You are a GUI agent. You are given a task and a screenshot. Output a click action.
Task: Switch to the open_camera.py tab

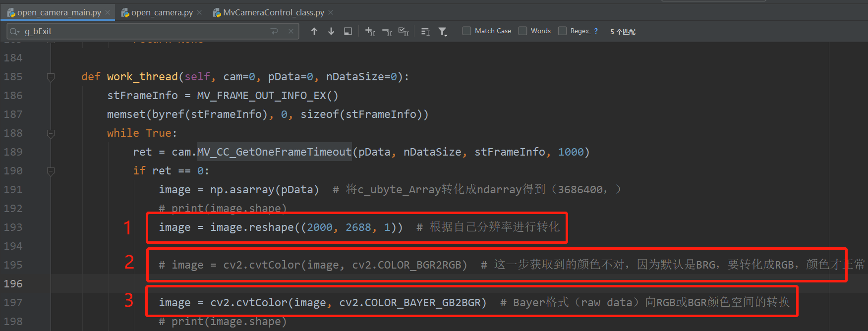162,12
